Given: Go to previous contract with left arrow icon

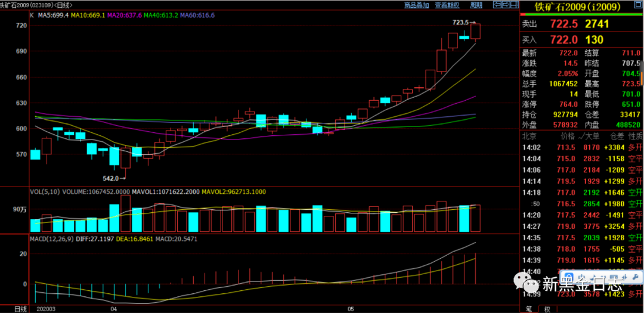Looking at the screenshot, I should coord(497,5).
